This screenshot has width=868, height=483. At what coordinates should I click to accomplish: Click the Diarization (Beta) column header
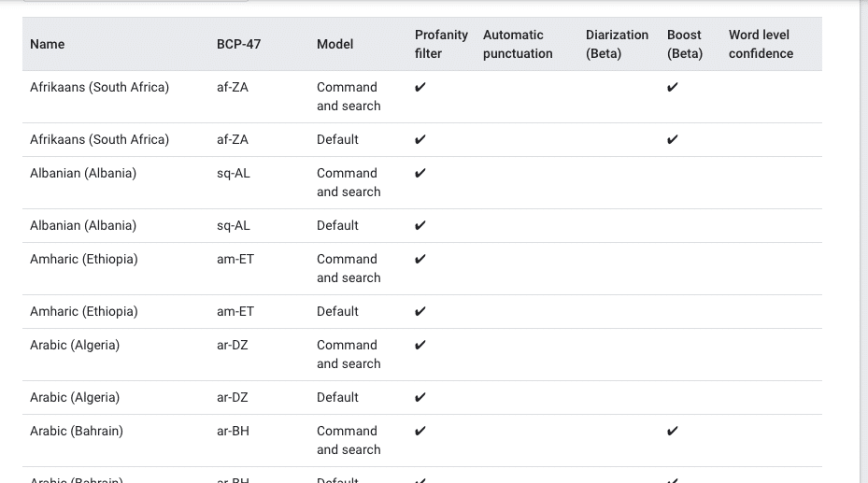pos(617,44)
